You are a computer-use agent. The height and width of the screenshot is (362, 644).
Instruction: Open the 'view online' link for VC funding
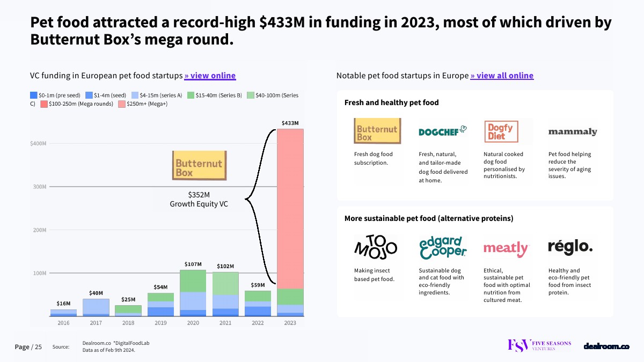click(x=210, y=76)
